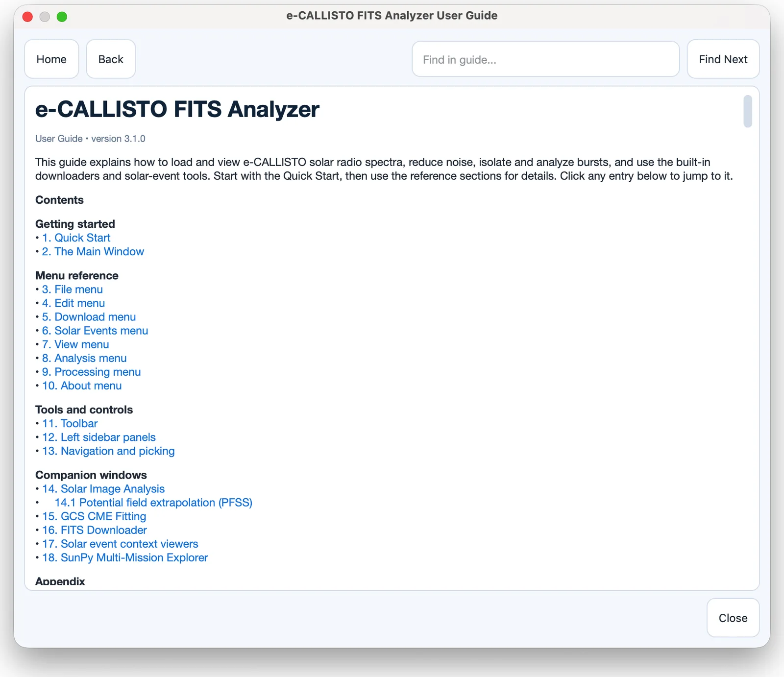The image size is (784, 677).
Task: Click the 'e-CALLISTO FITS Analyzer' page title
Action: pyautogui.click(x=177, y=109)
